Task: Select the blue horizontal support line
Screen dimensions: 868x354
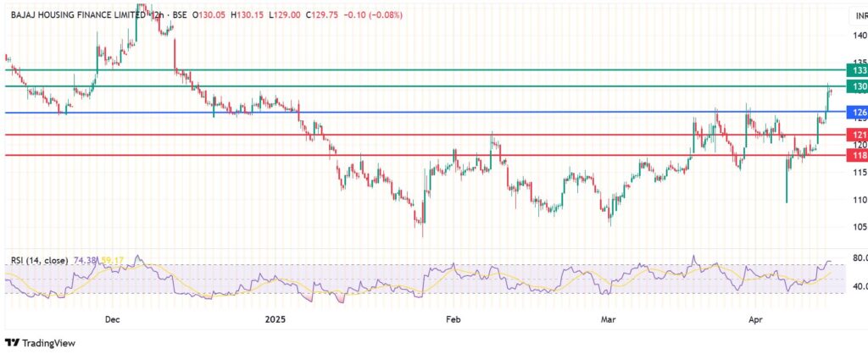Action: (x=424, y=112)
